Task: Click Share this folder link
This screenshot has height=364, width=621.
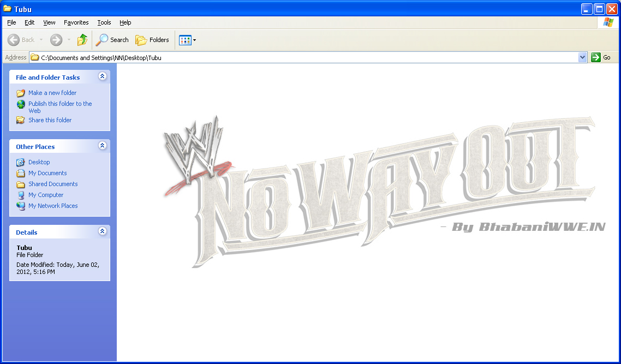Action: (50, 120)
